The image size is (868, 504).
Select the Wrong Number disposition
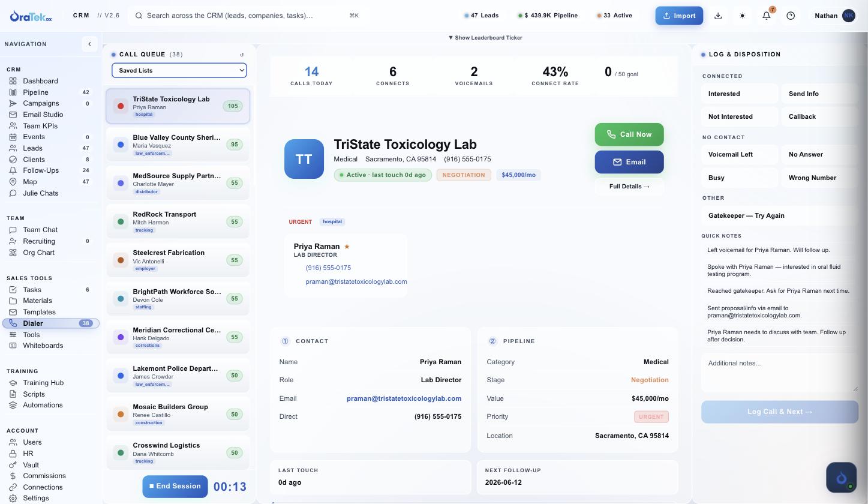click(820, 178)
